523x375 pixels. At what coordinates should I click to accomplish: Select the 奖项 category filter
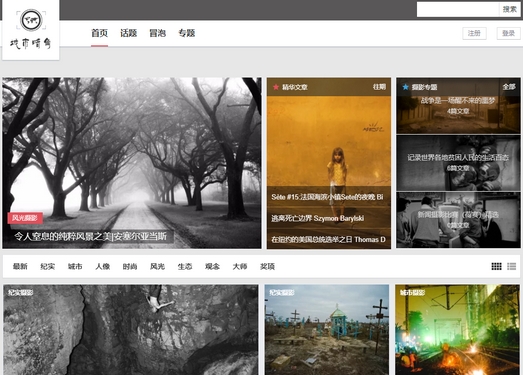point(267,266)
